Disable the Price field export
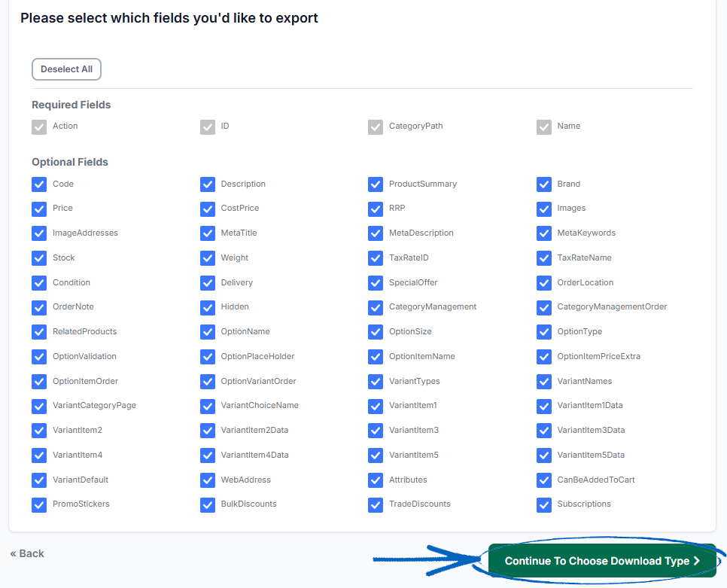Image resolution: width=727 pixels, height=588 pixels. point(39,209)
